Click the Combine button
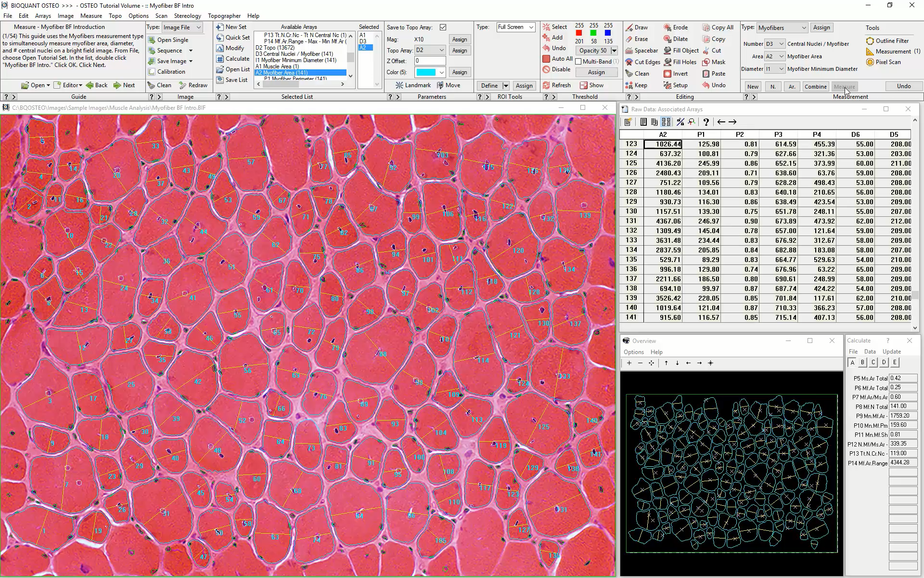 coord(815,87)
